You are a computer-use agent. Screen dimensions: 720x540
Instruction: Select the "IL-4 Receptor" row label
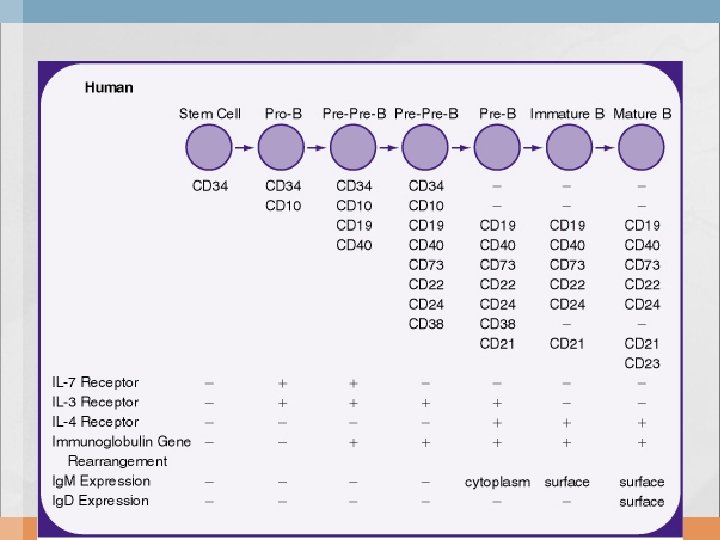pos(95,422)
